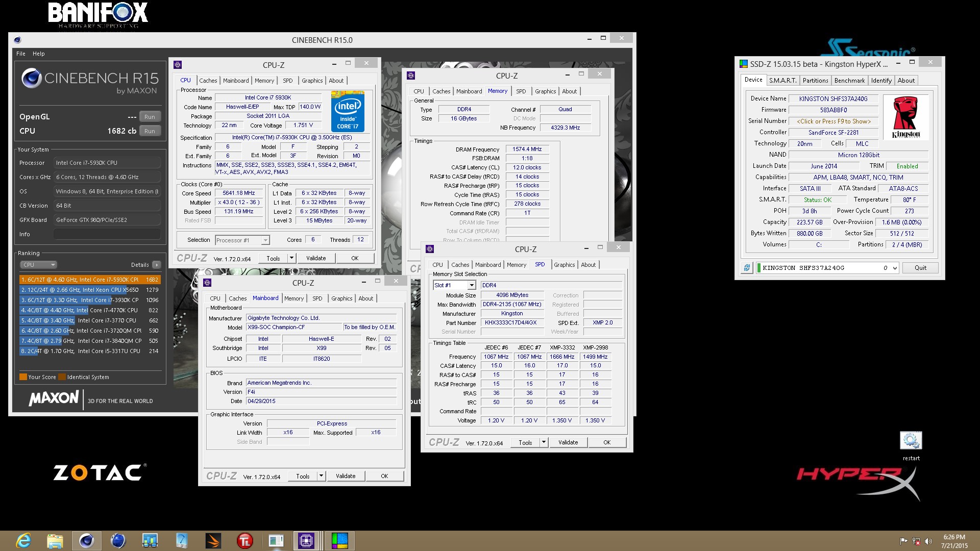
Task: Expand the Tools dropdown arrow in CPU-Z SPD window
Action: coord(544,442)
